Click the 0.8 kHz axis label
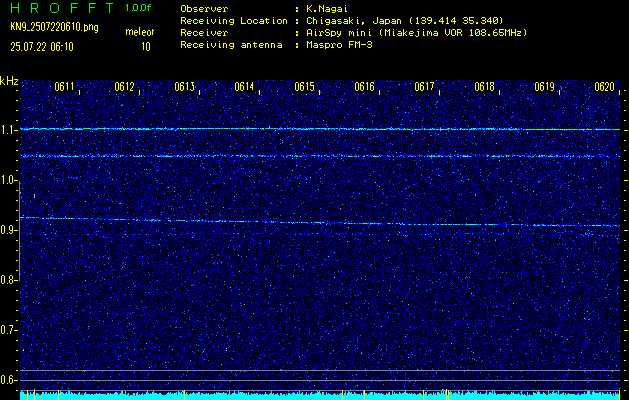 [x=9, y=280]
